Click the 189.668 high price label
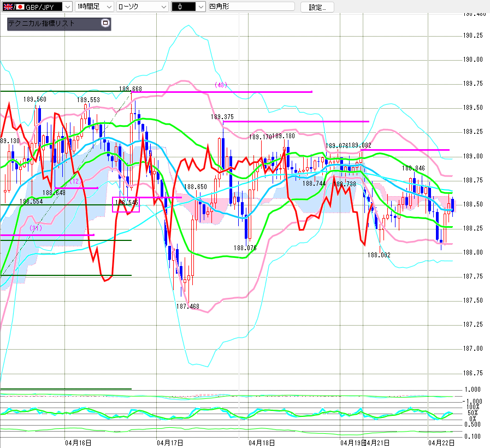490x448 pixels. pos(131,89)
